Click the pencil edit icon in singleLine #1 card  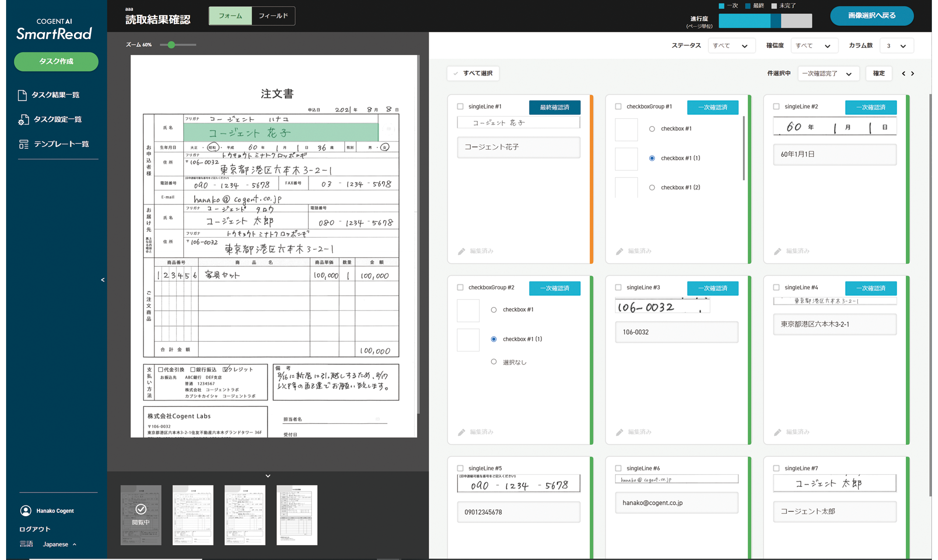[461, 251]
